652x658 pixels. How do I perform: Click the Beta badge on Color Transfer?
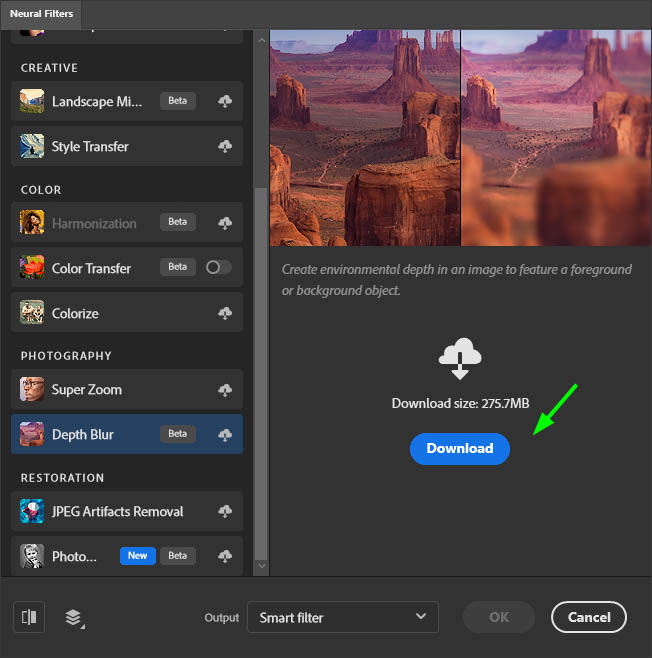177,267
